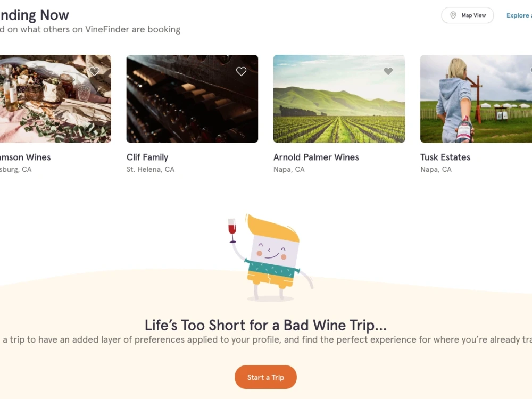Click the Start a Trip button
This screenshot has height=399, width=532.
(x=265, y=377)
